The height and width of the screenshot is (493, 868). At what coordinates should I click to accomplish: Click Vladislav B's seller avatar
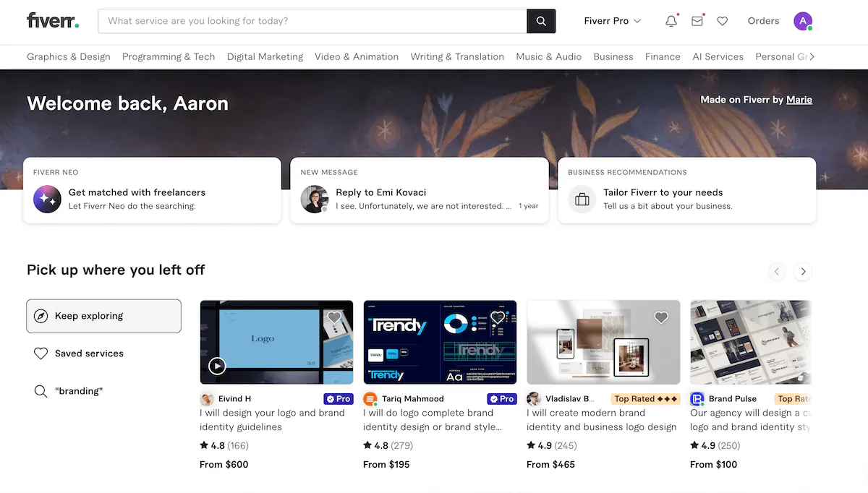click(534, 399)
